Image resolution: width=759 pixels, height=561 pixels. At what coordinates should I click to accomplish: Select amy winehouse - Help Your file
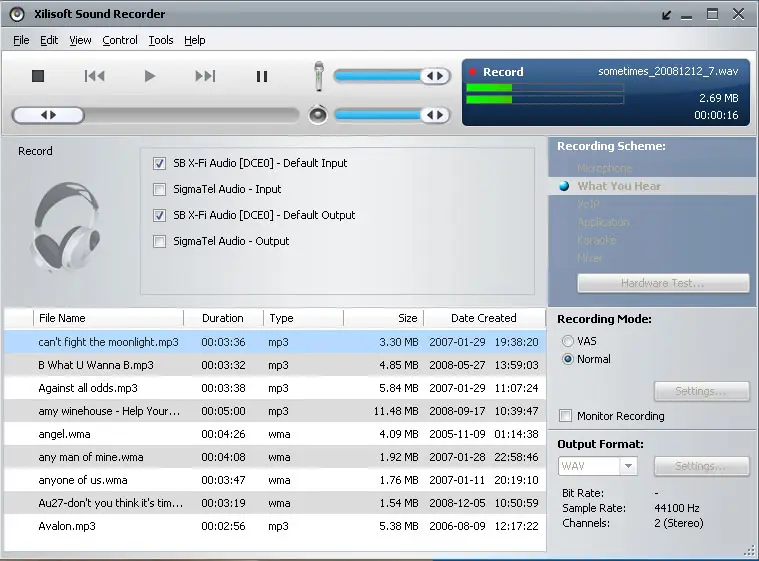(x=275, y=411)
